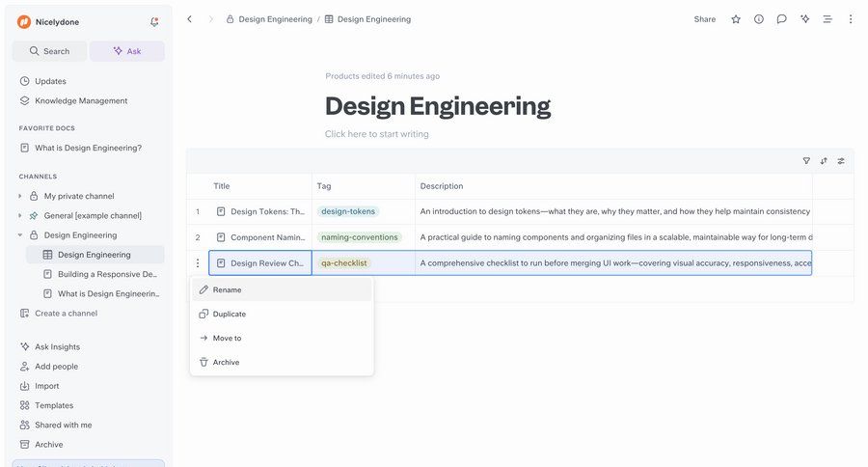
Task: Click the AI sparkle icon in header
Action: tap(804, 19)
